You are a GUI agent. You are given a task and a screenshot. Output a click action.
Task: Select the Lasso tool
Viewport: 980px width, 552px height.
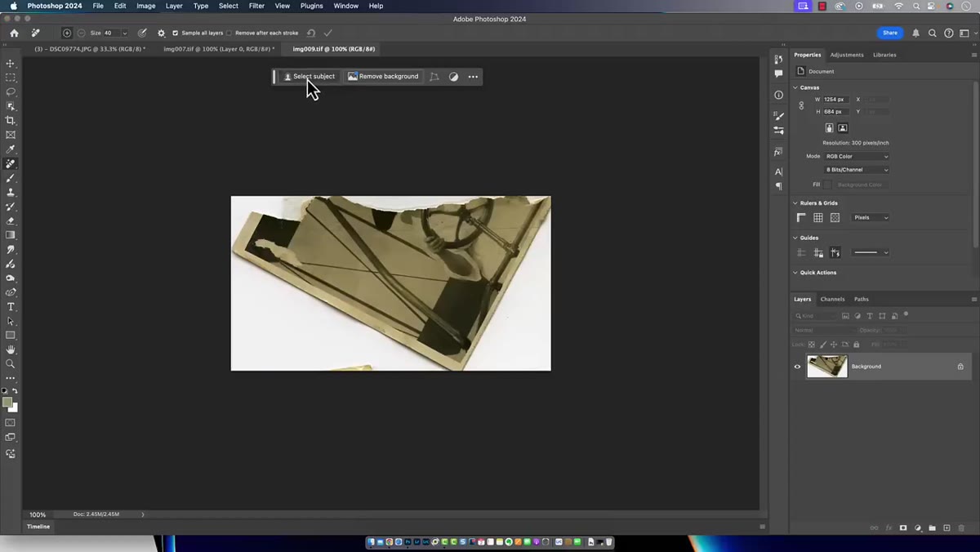click(x=11, y=91)
